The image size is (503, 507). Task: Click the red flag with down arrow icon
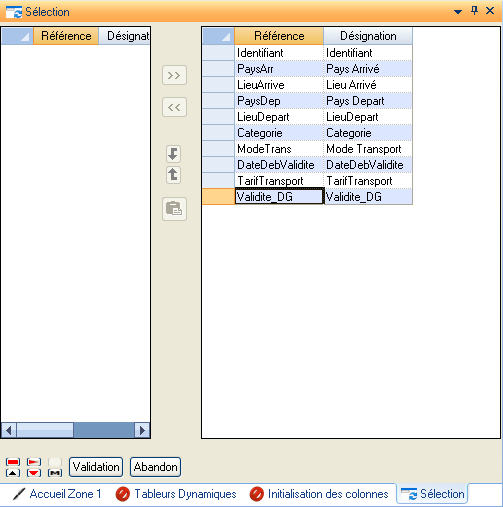(34, 467)
